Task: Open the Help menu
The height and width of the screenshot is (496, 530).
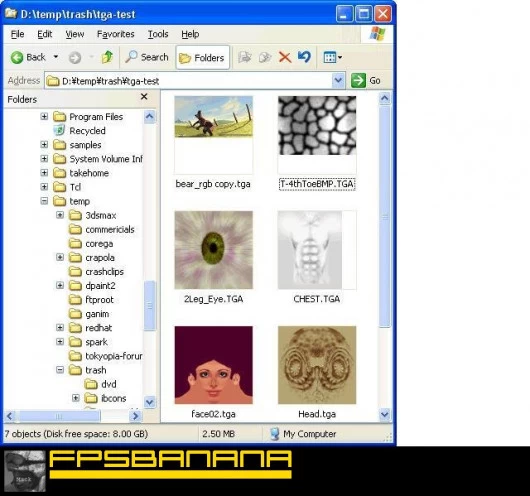Action: click(190, 34)
